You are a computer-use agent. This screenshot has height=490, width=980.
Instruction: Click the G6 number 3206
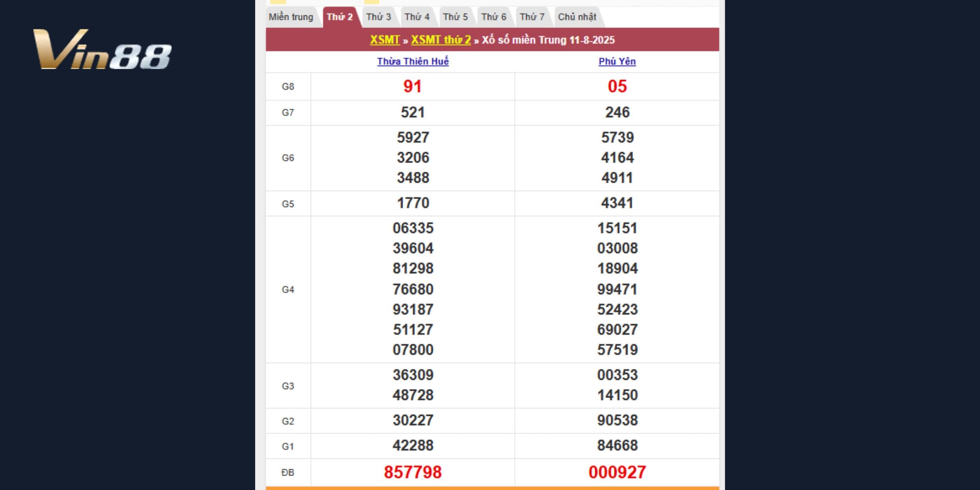(413, 158)
